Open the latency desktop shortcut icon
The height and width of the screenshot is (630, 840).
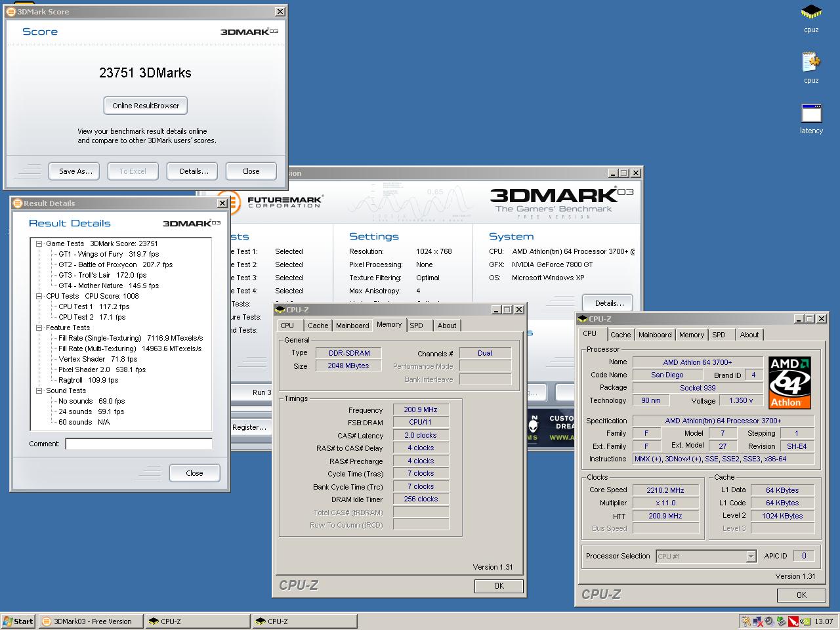[x=811, y=113]
